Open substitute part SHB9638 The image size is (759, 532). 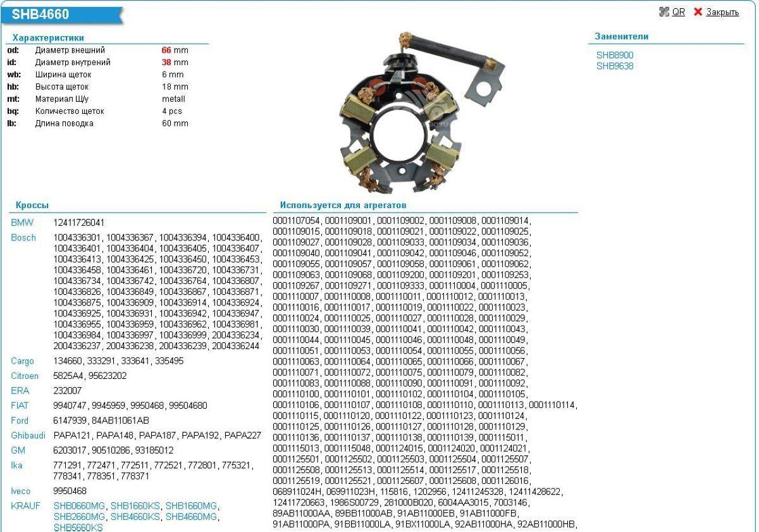(614, 66)
